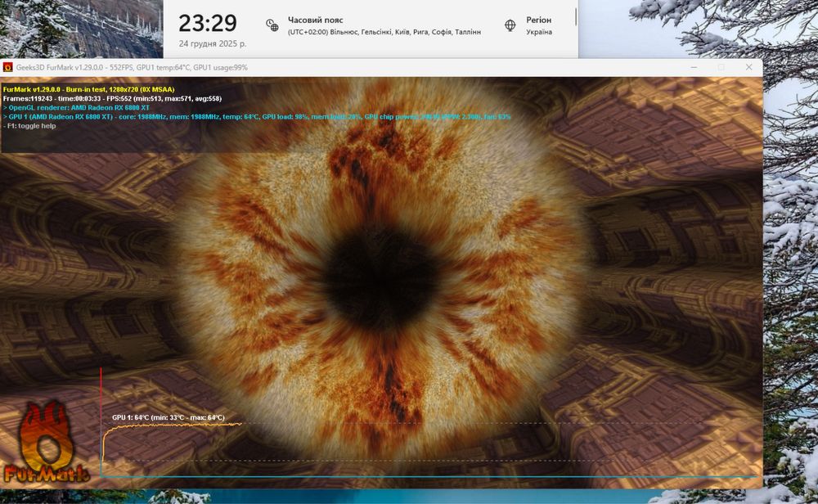Viewport: 818px width, 504px height.
Task: Click the FurMark app icon in title bar
Action: tap(8, 67)
